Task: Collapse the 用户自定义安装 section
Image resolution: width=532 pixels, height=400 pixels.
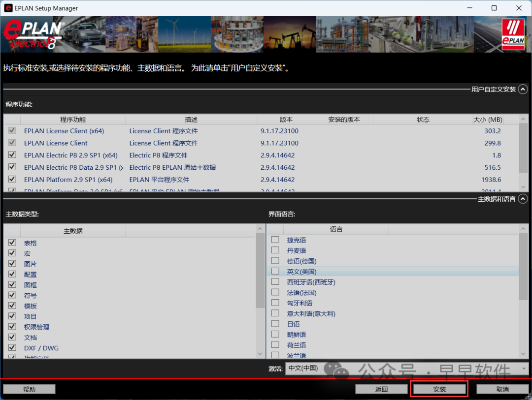Action: pos(523,89)
